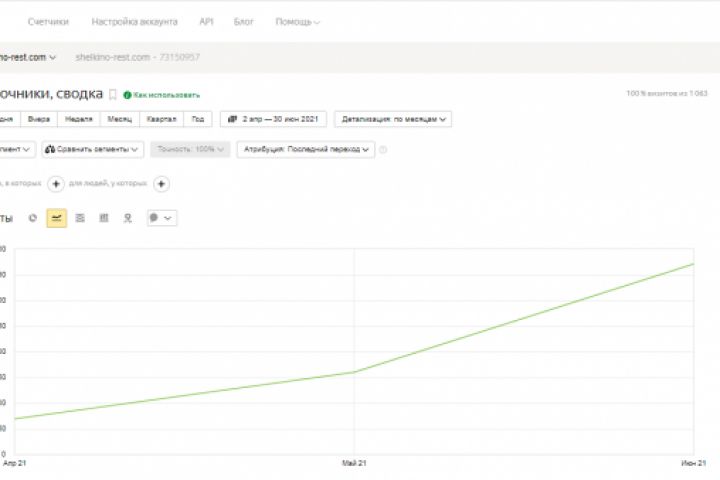Open the Счетчики menu item
The image size is (720, 480).
pos(48,22)
